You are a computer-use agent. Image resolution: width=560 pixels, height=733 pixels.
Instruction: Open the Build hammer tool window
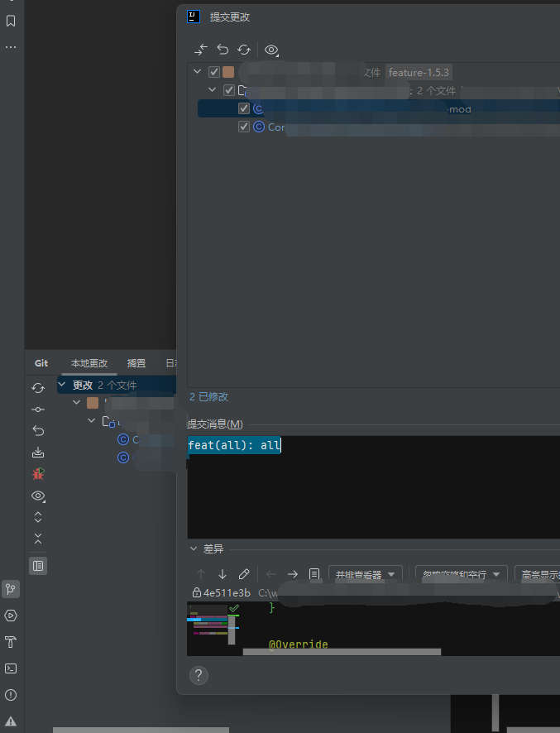(11, 642)
